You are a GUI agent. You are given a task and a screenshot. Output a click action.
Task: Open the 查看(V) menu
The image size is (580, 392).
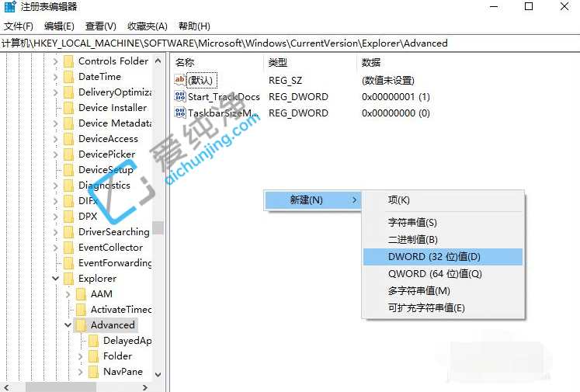pos(101,26)
